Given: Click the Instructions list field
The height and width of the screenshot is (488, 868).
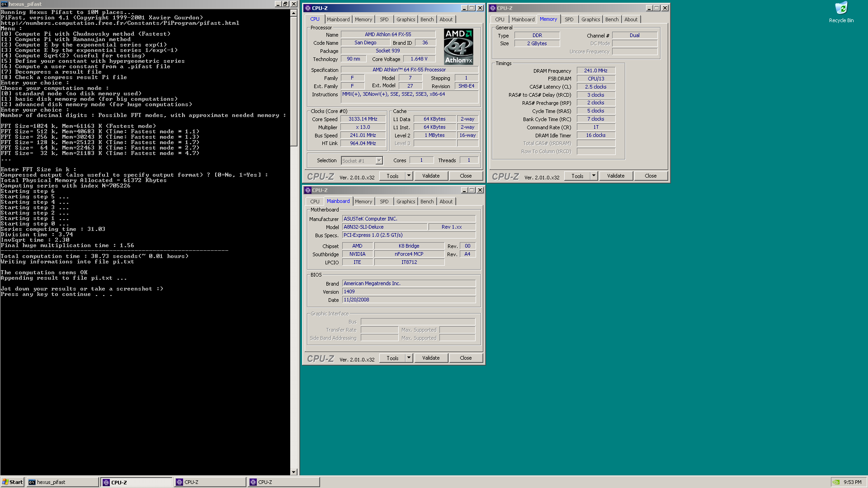Looking at the screenshot, I should (410, 97).
